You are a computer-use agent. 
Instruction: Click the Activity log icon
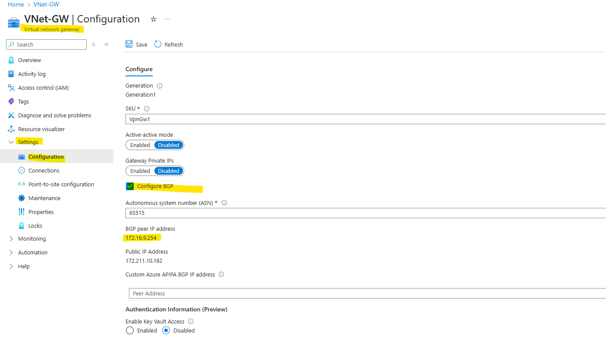(x=11, y=74)
